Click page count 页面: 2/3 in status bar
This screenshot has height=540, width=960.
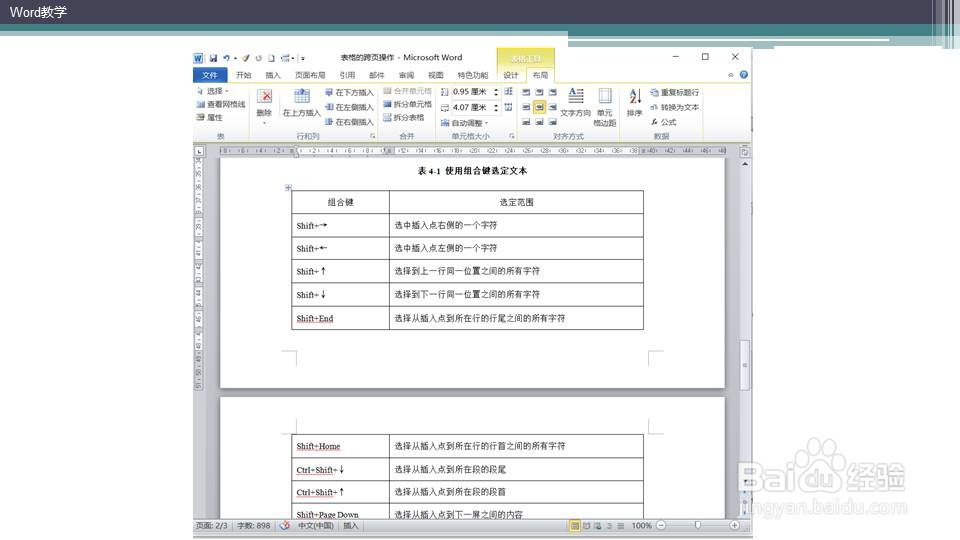[x=212, y=525]
